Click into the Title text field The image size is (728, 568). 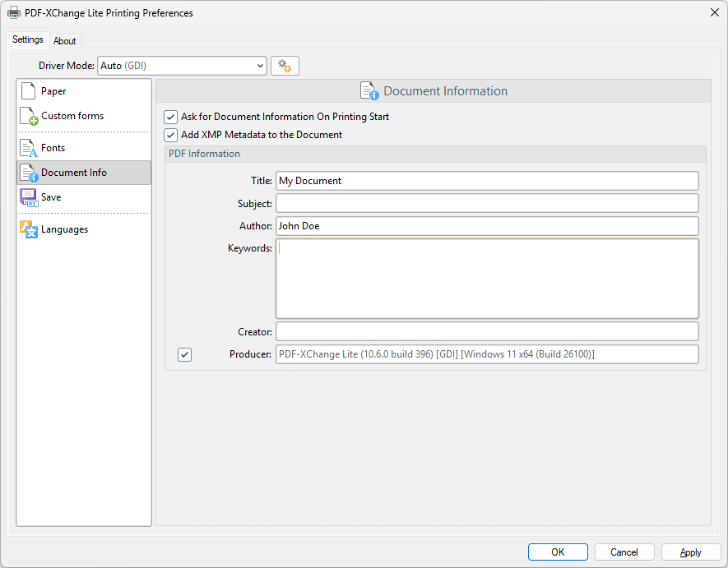[487, 181]
